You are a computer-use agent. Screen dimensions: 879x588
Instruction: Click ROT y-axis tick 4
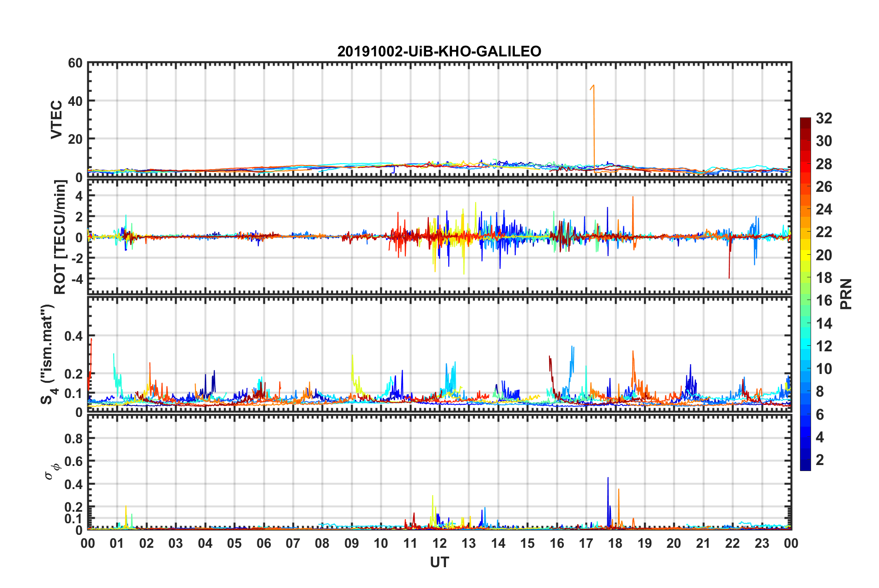click(x=79, y=196)
